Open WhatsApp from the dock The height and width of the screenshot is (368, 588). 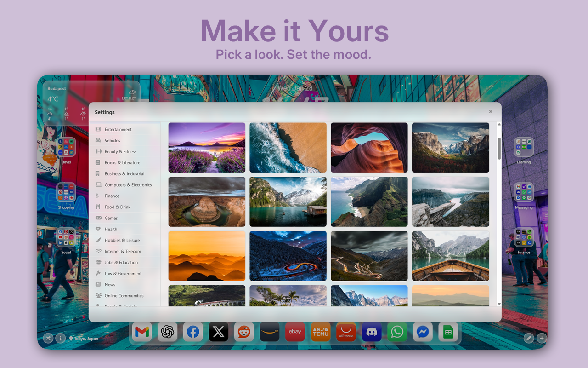pos(397,332)
